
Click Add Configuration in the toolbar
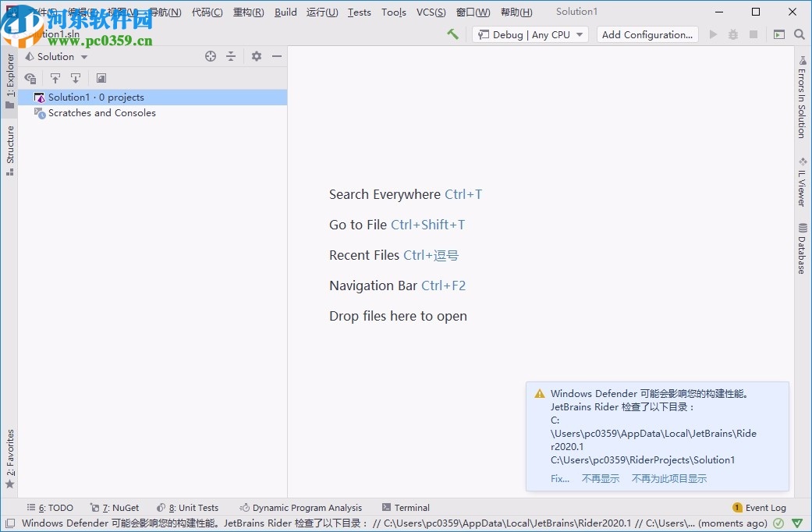647,34
